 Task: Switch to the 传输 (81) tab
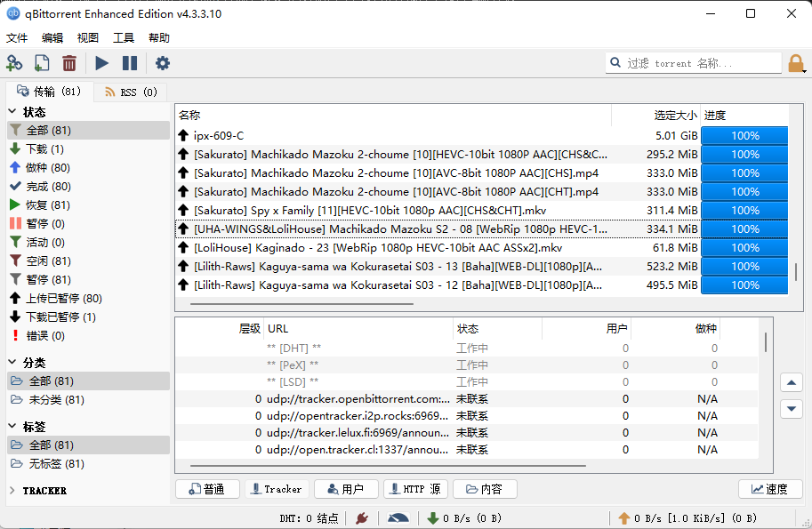tap(49, 92)
